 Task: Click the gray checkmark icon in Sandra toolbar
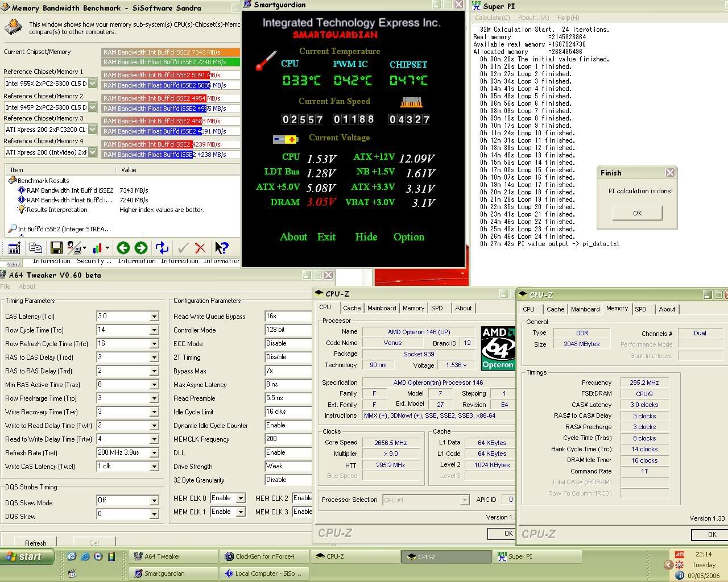coord(183,248)
